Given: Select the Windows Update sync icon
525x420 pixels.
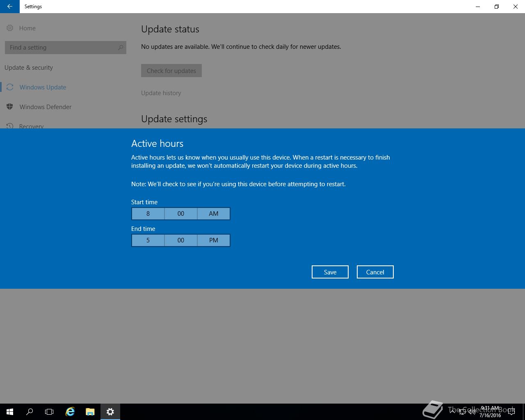Looking at the screenshot, I should click(10, 87).
